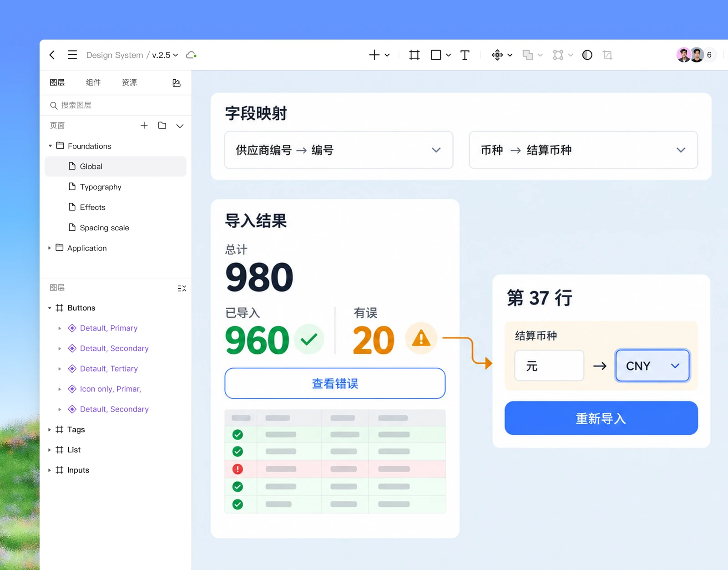The height and width of the screenshot is (570, 728).
Task: Collapse the Foundations folder
Action: pyautogui.click(x=50, y=146)
